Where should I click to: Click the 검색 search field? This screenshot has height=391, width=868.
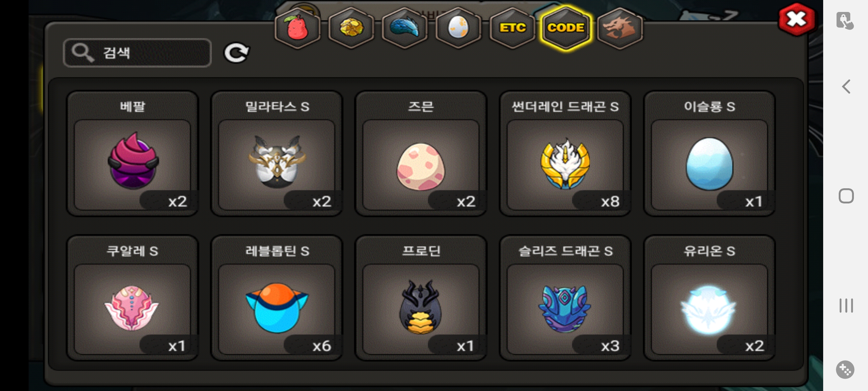(x=137, y=53)
